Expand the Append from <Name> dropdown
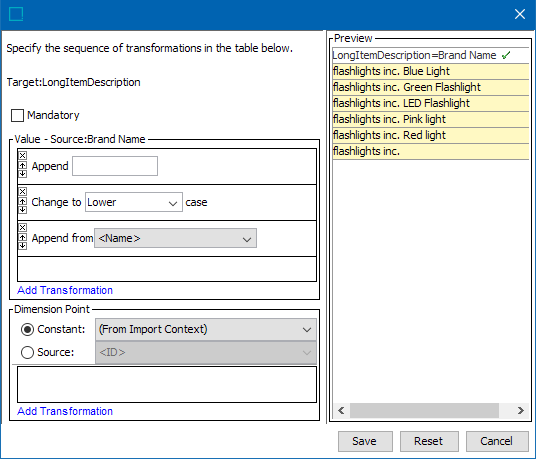This screenshot has width=536, height=459. pos(175,238)
